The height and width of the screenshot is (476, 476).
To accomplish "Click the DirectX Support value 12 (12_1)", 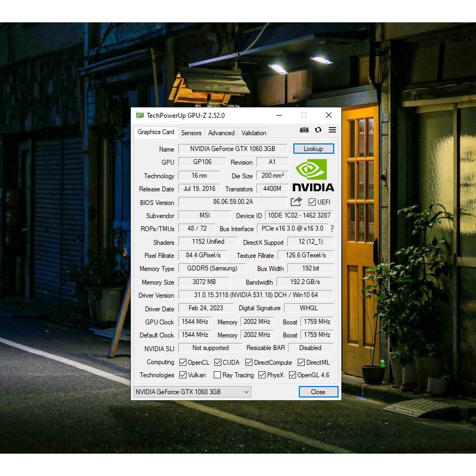I will [311, 242].
